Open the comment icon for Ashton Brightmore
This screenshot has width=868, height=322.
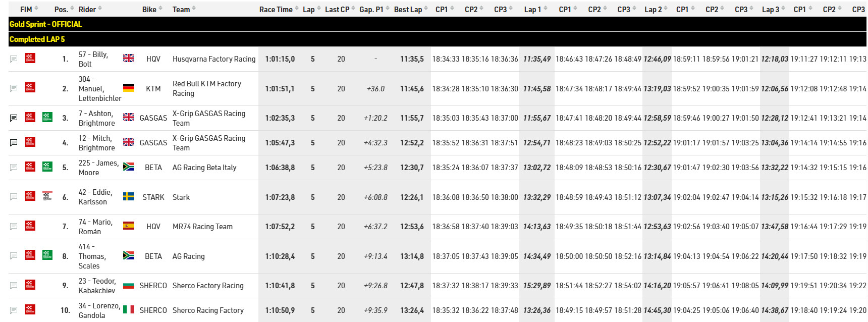[14, 118]
